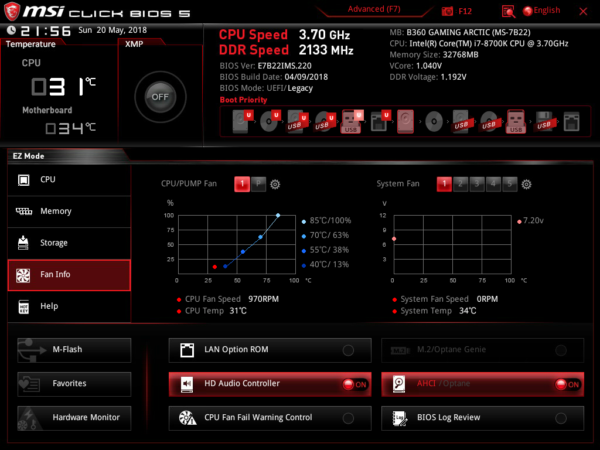The image size is (600, 450).
Task: Open the Storage section in EZ Mode
Action: [x=69, y=243]
